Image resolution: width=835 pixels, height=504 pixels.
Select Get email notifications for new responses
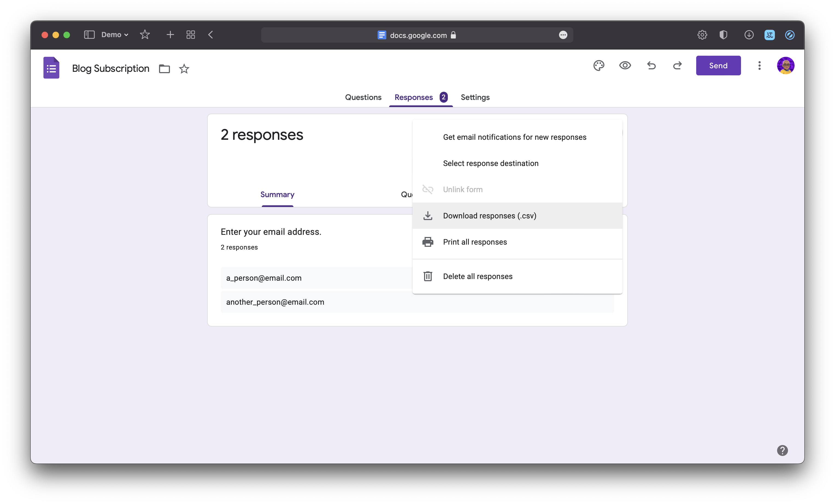point(514,137)
